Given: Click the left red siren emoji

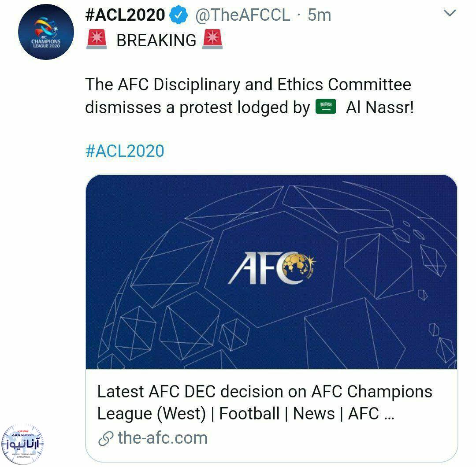Looking at the screenshot, I should point(97,39).
